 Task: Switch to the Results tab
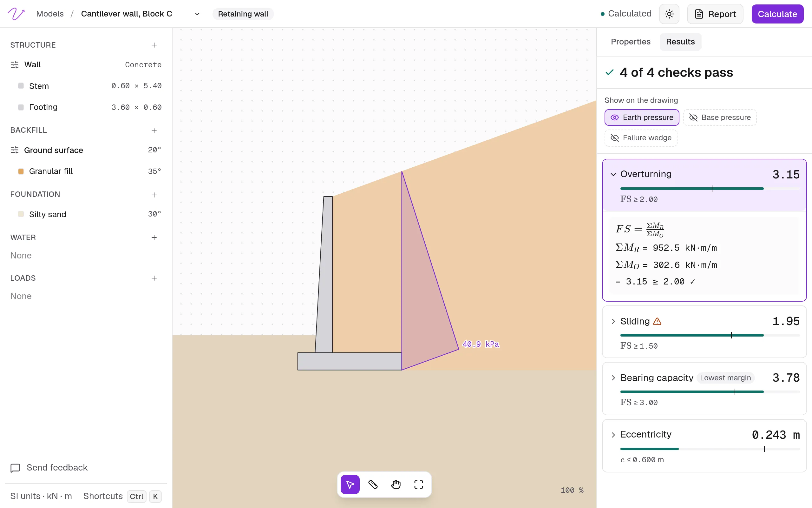680,42
